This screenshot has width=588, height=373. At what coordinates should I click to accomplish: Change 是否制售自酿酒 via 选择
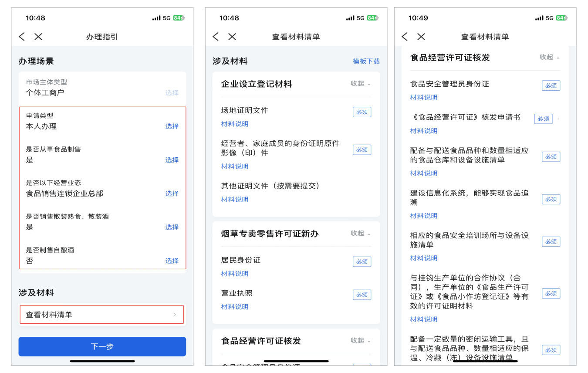[x=172, y=261]
